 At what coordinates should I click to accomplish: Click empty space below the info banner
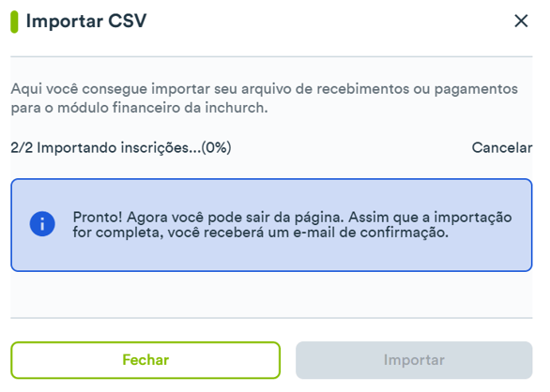pos(271,294)
